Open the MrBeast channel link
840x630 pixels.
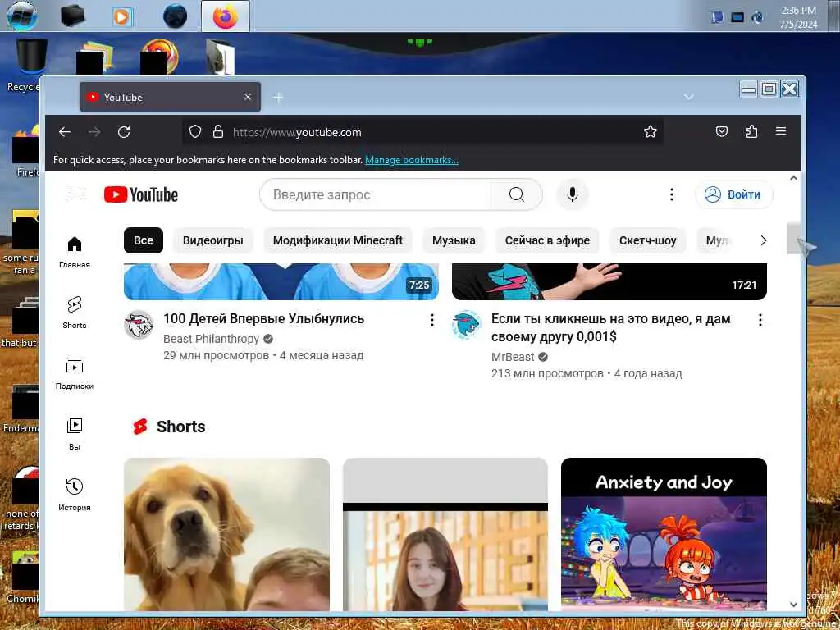513,357
